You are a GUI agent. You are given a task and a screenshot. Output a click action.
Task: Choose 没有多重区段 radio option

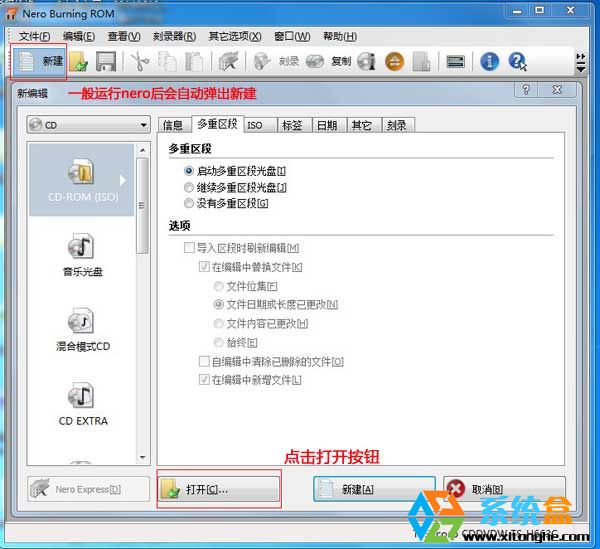tap(189, 203)
